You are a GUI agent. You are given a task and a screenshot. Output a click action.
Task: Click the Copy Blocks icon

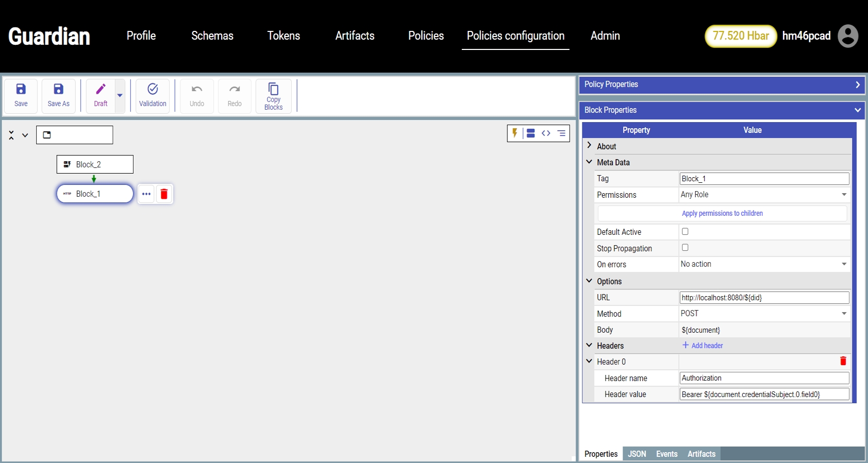(x=273, y=90)
